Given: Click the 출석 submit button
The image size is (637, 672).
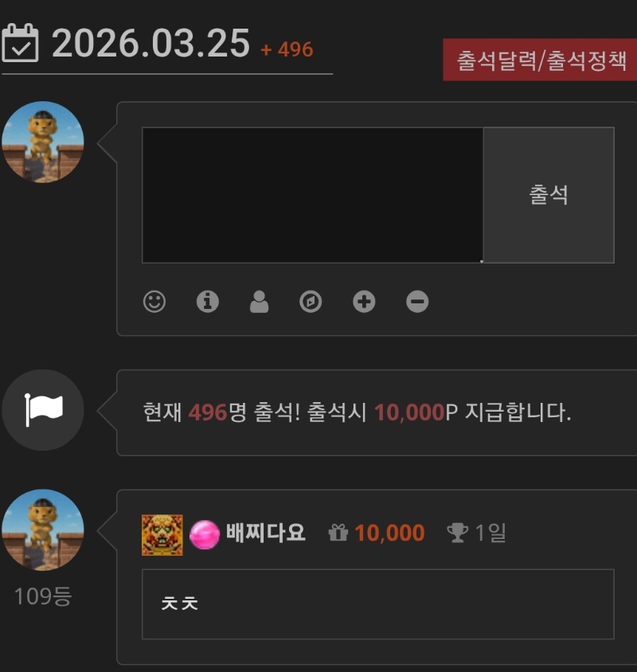Looking at the screenshot, I should click(549, 195).
